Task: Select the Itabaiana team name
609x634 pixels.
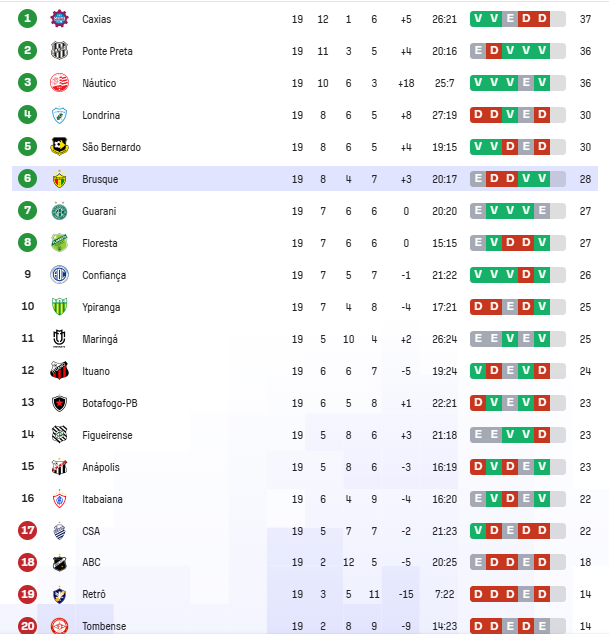Action: pos(102,499)
